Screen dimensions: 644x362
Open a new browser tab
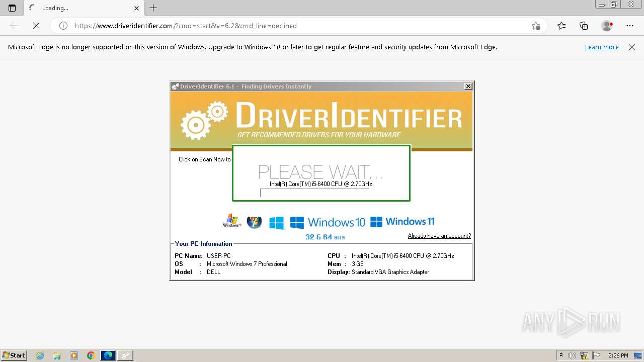click(153, 8)
